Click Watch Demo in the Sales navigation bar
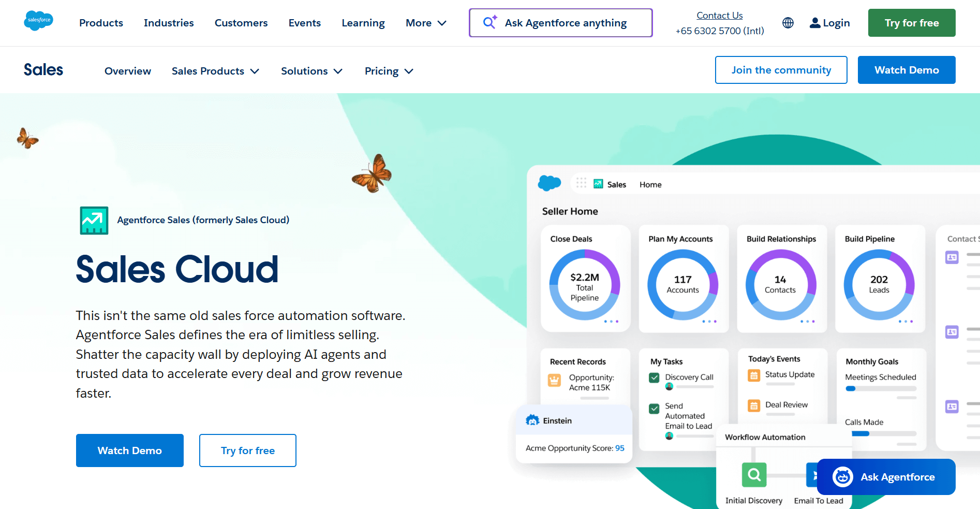980x509 pixels. 907,70
